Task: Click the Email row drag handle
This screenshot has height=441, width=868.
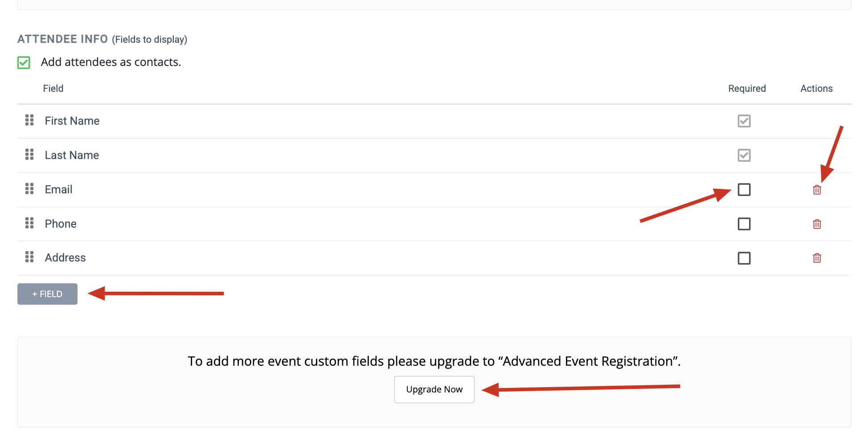Action: [x=29, y=189]
